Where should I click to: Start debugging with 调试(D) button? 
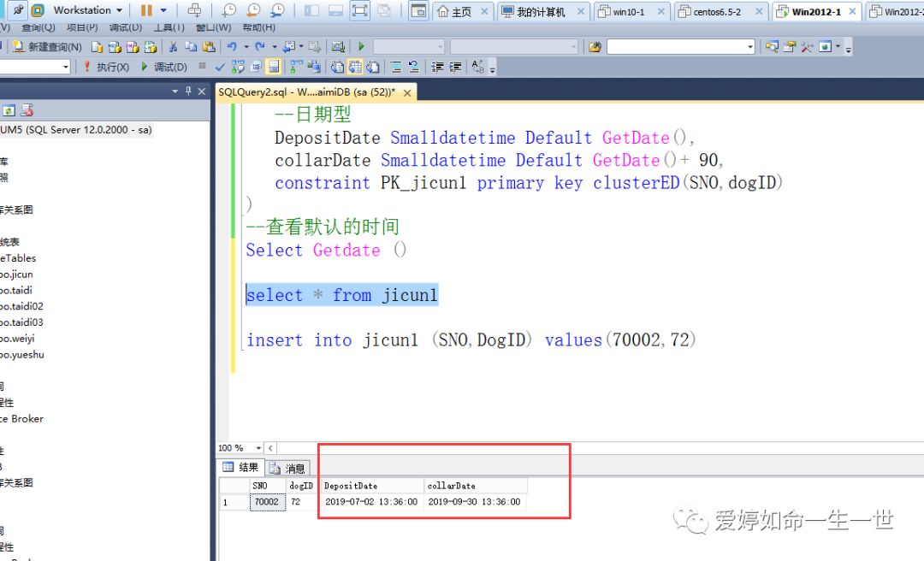164,68
